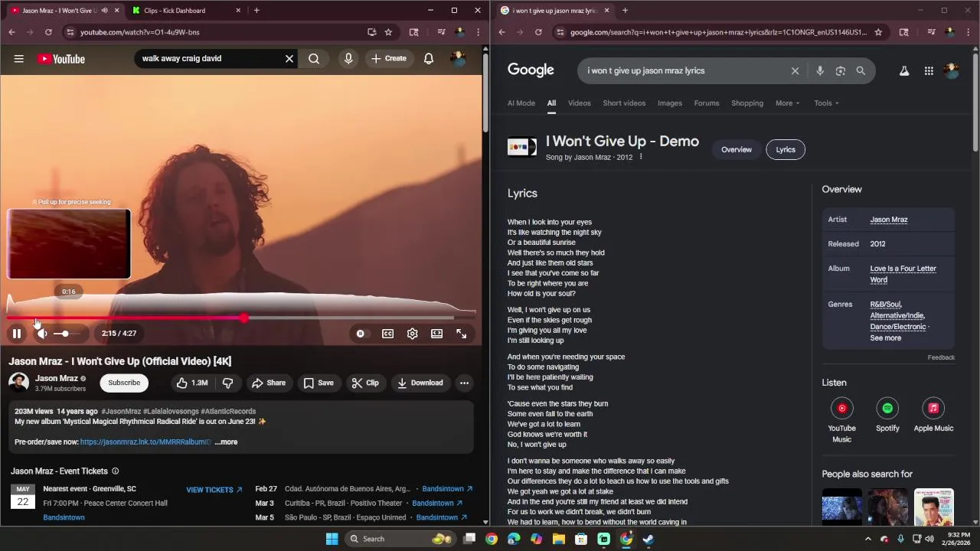Open Jason Mraz channel avatar
The height and width of the screenshot is (551, 980).
18,383
